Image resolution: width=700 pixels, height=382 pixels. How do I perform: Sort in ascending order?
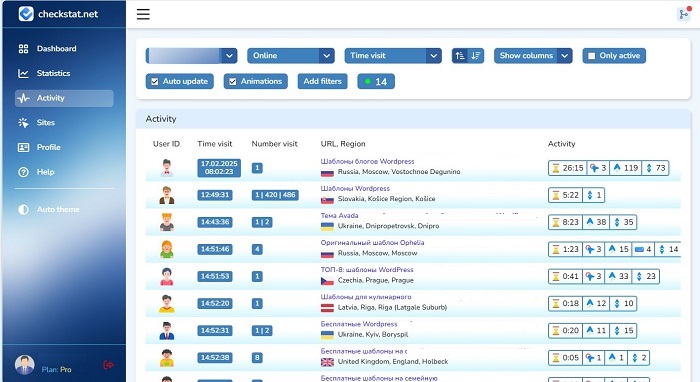[460, 56]
